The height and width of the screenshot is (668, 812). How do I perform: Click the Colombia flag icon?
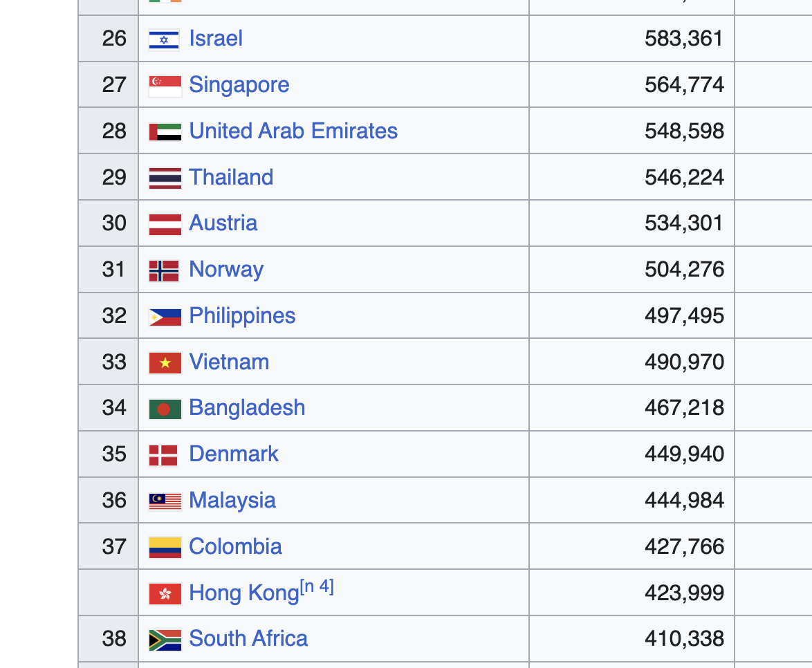point(165,548)
